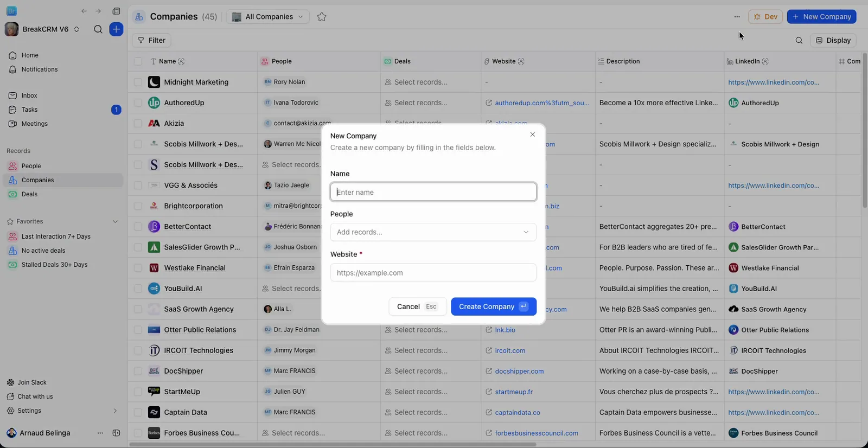Screen dimensions: 868x448
Task: Toggle the select-all checkbox in table header
Action: (x=138, y=61)
